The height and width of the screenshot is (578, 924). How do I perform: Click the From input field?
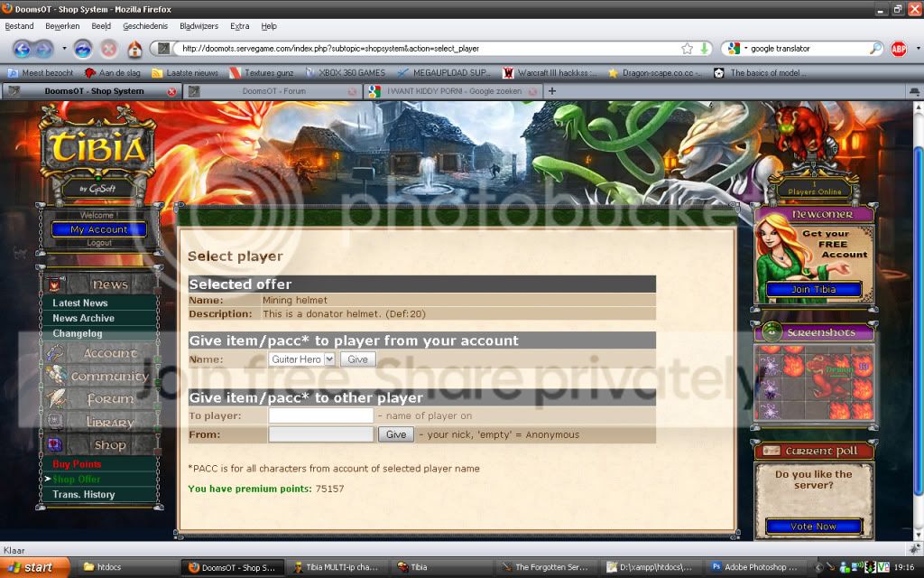point(320,434)
